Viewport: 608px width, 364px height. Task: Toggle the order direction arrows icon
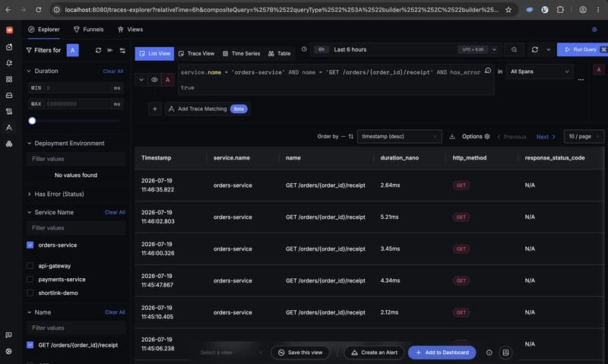(x=350, y=137)
